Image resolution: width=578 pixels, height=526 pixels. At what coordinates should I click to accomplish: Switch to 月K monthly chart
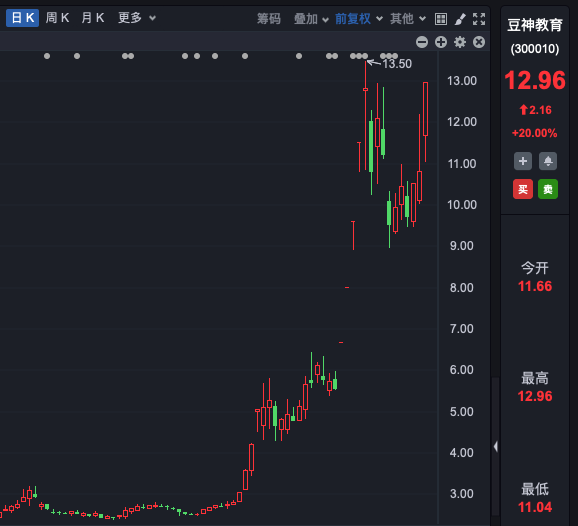point(93,18)
